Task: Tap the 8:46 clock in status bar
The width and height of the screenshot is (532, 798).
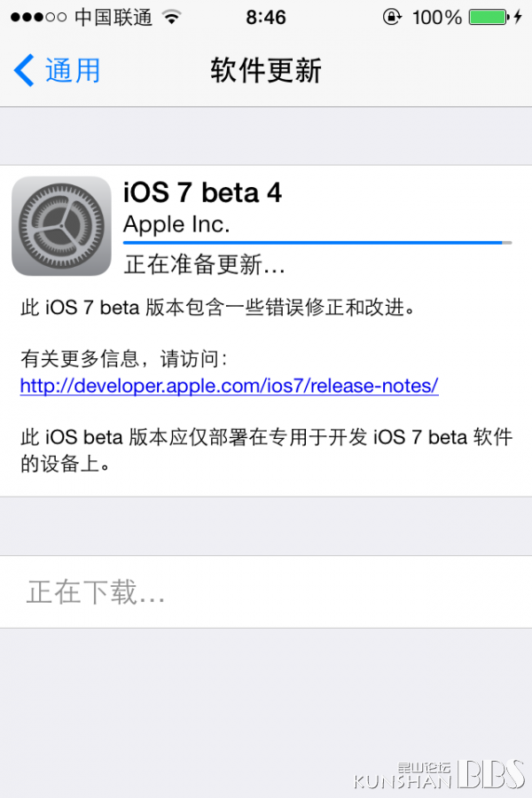Action: (x=266, y=18)
